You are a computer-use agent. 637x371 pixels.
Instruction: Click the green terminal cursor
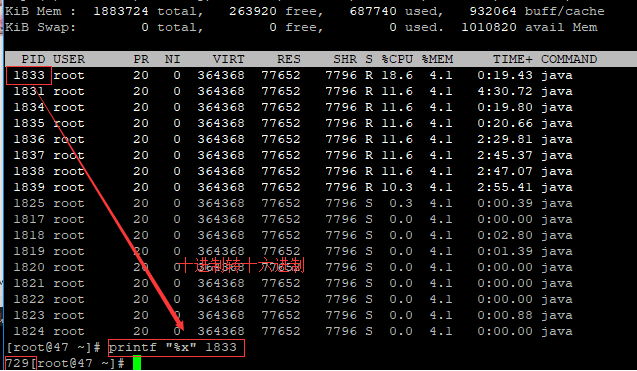pyautogui.click(x=137, y=363)
